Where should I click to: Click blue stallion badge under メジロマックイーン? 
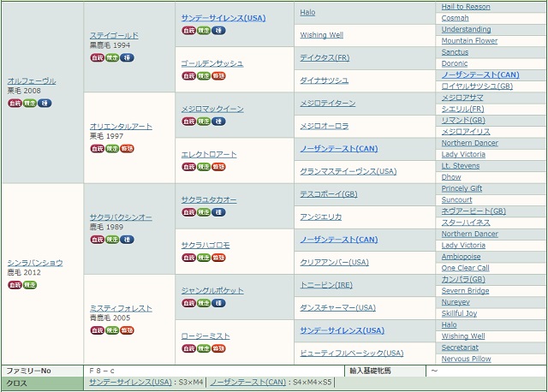tap(218, 122)
